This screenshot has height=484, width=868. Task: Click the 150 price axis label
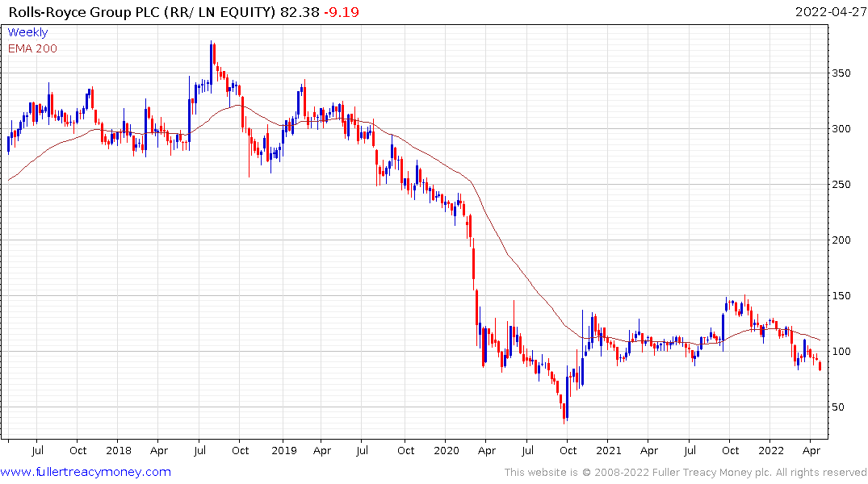(x=841, y=296)
